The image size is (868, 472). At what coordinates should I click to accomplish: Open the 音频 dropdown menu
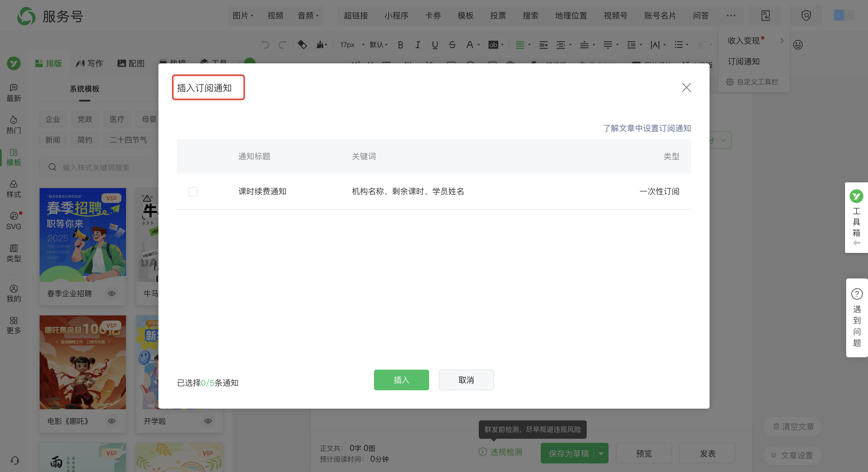(x=308, y=15)
